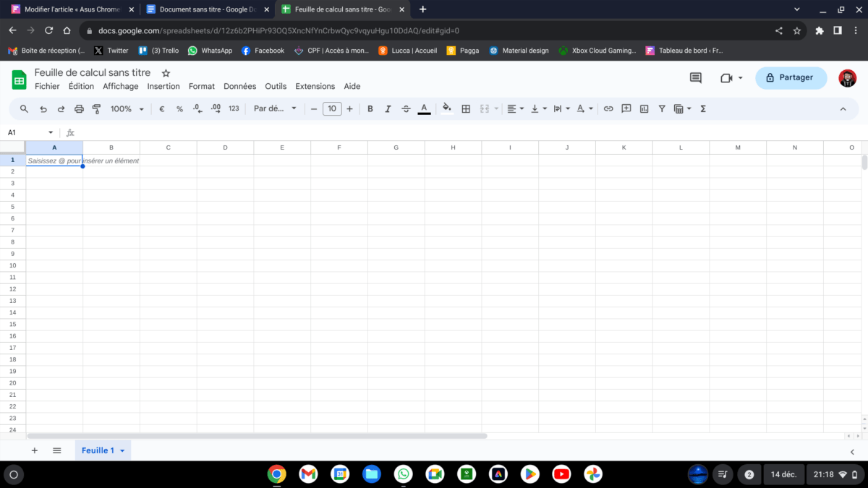Add a new sheet with plus button
Screen dimensions: 868x488
pos(34,450)
